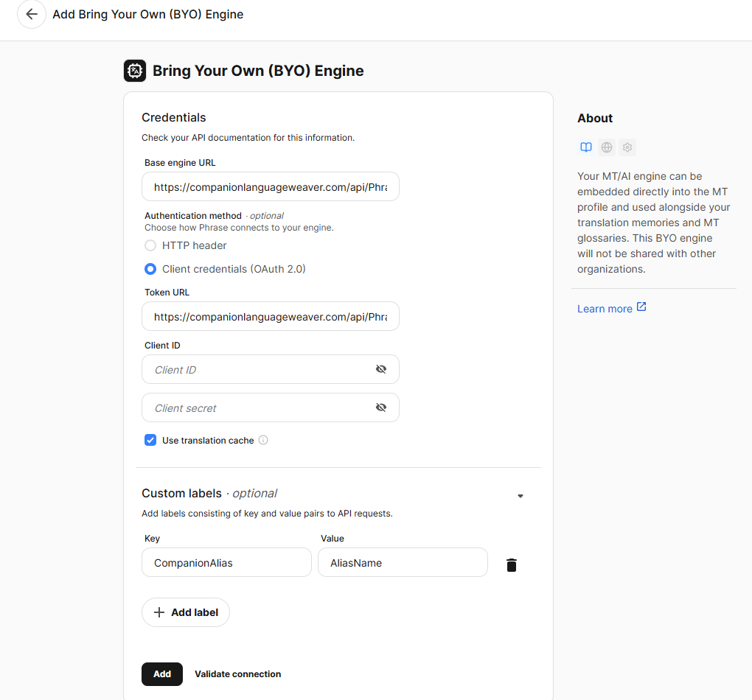
Task: Click the Credentials section heading
Action: click(173, 117)
